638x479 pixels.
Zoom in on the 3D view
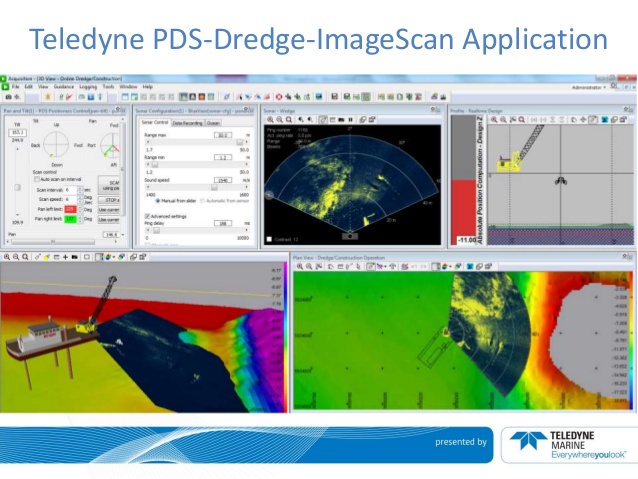7,257
